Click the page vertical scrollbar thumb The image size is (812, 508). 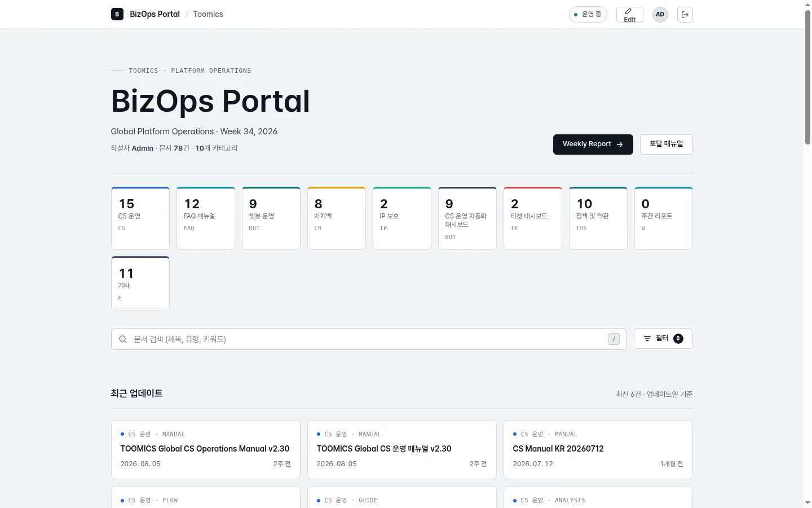coord(807,77)
